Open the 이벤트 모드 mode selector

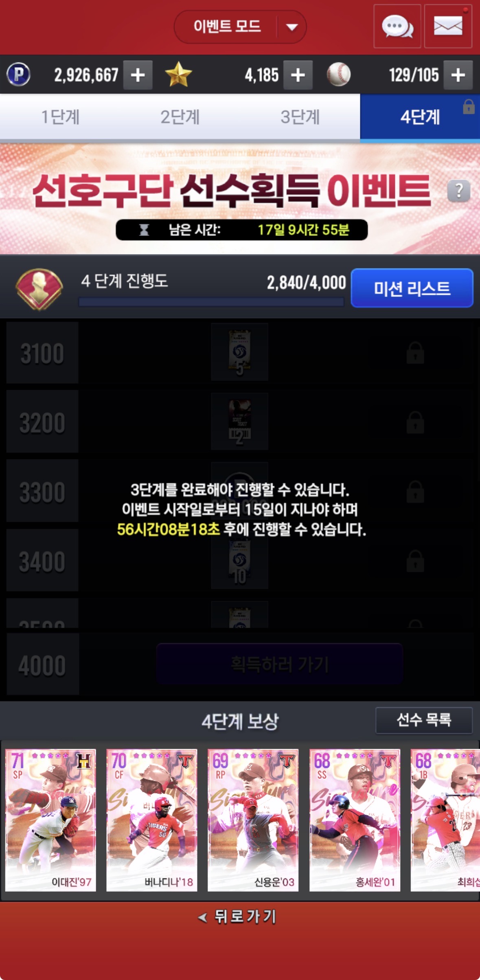[240, 27]
